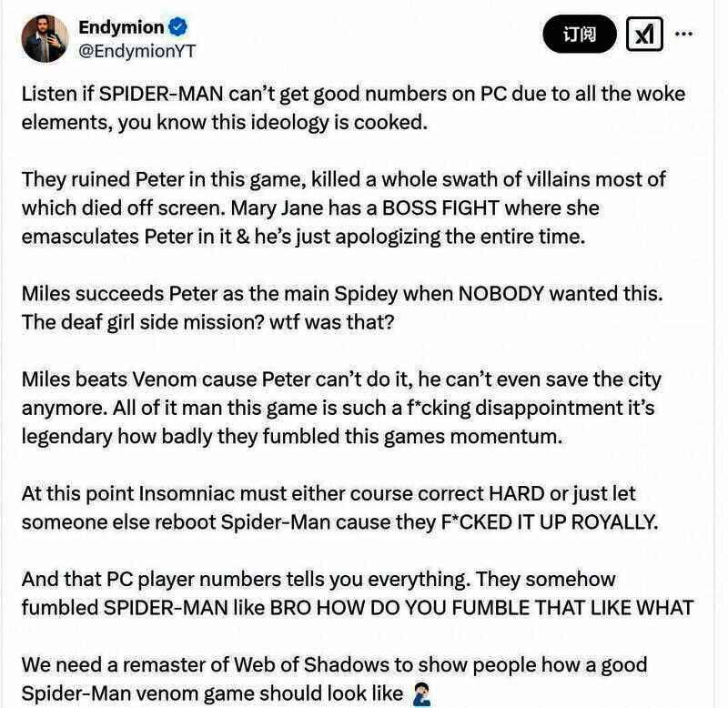This screenshot has width=728, height=708.
Task: Click the blue verified badge next to Endymion
Action: [177, 27]
